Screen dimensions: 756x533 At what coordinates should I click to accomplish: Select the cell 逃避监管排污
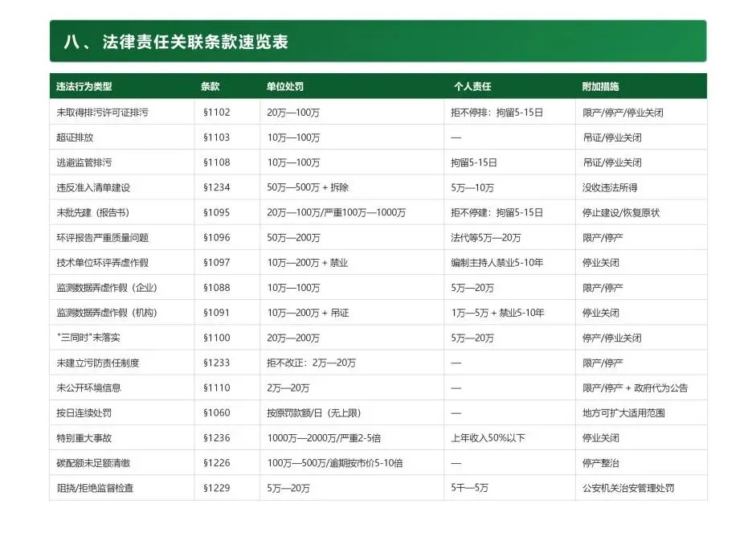click(x=84, y=162)
